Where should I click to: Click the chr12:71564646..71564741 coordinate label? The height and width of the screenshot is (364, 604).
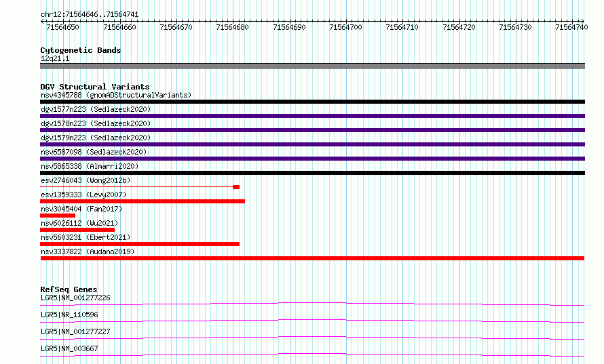[x=90, y=14]
